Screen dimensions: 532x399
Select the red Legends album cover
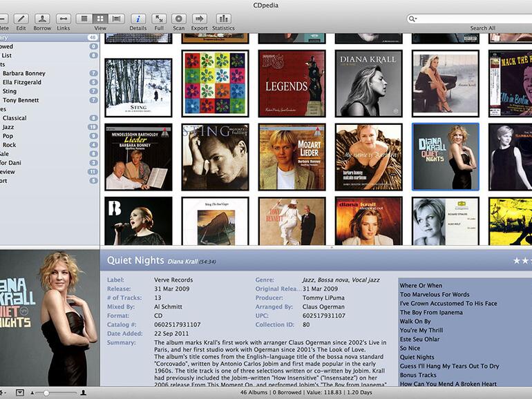pos(292,84)
